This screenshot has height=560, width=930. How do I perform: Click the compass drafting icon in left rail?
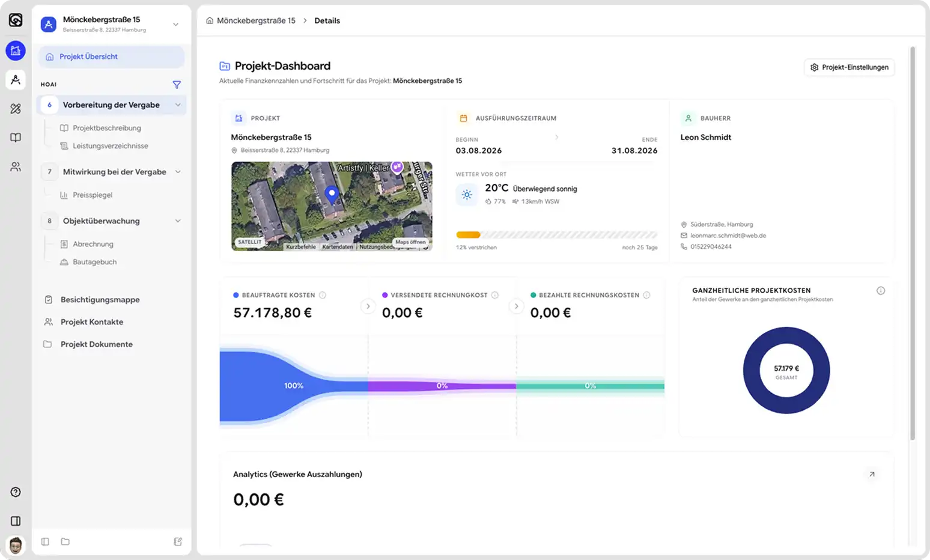point(16,79)
